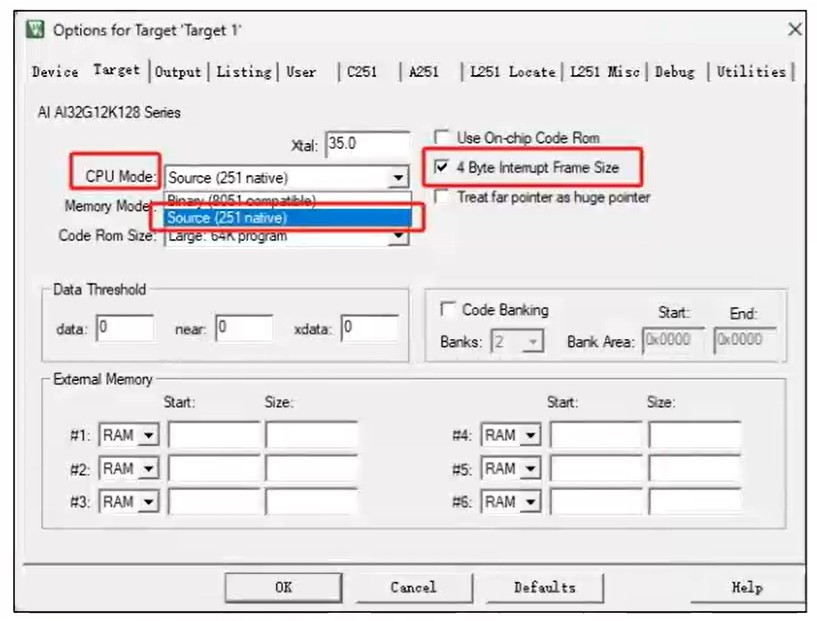
Task: Open the CPU Mode dropdown arrow
Action: pos(399,178)
